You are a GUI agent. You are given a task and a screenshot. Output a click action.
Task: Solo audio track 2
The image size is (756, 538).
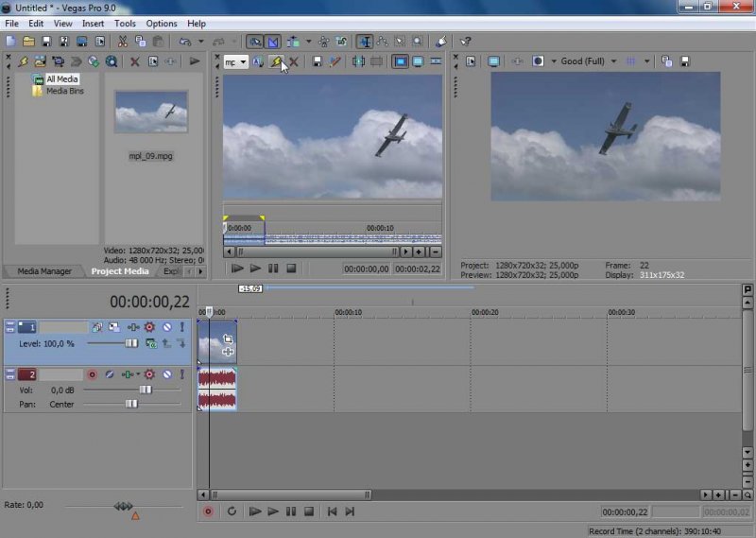click(x=182, y=374)
